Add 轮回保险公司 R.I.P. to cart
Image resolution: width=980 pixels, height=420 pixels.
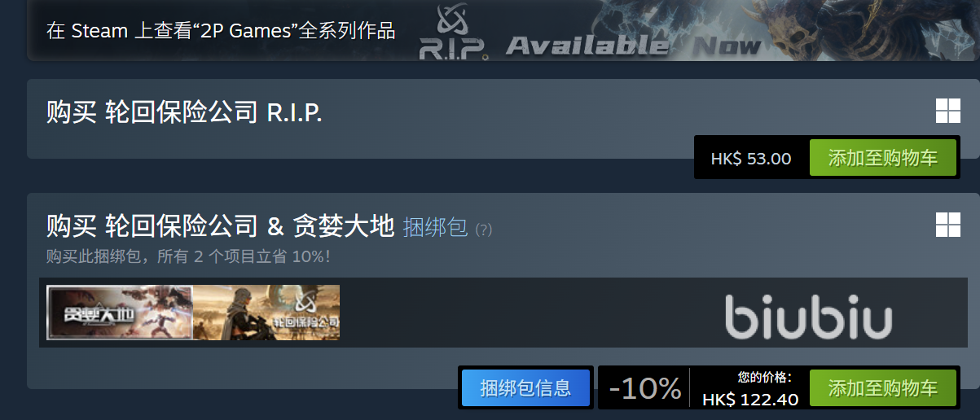(882, 158)
